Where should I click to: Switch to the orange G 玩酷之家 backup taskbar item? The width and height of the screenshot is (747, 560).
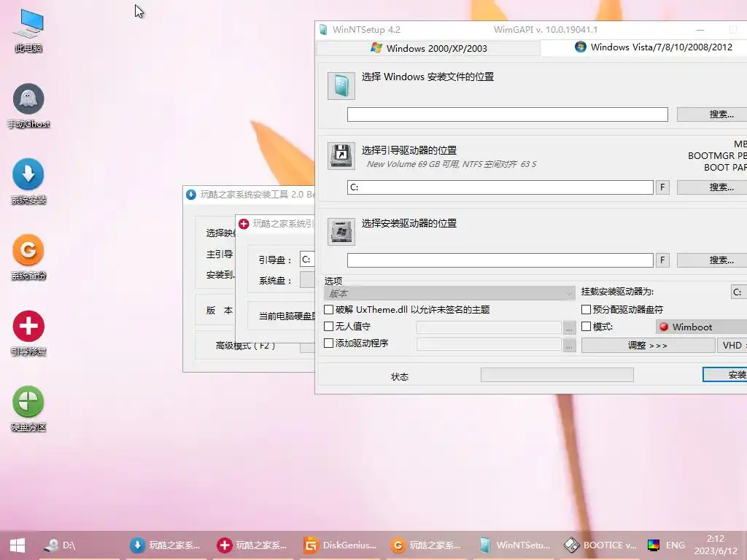click(x=425, y=545)
